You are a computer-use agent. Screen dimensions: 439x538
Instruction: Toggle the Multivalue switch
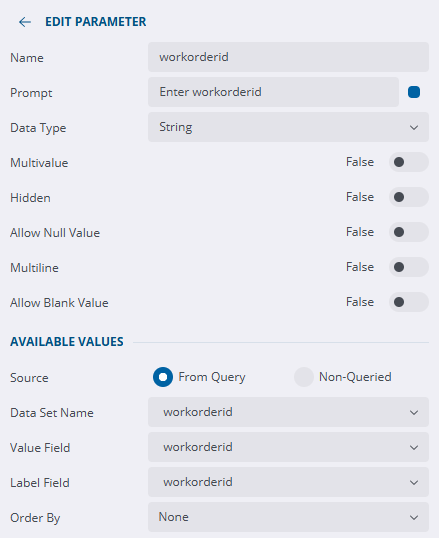click(408, 162)
